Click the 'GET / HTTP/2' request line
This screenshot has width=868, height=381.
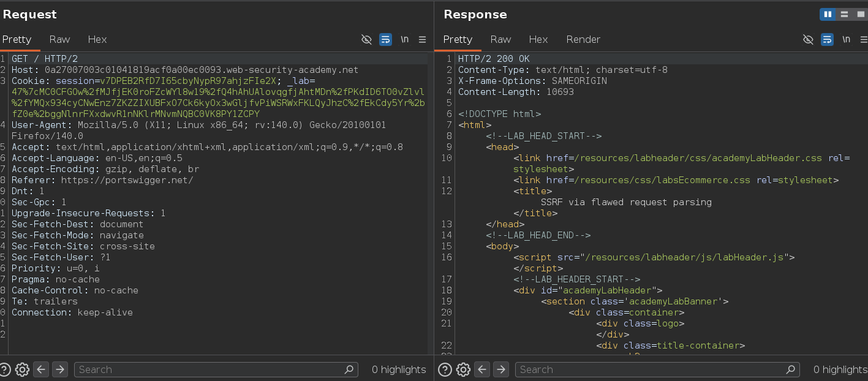45,59
